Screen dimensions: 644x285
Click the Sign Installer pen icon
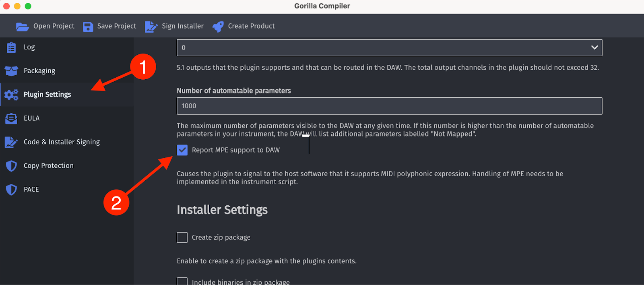tap(151, 27)
